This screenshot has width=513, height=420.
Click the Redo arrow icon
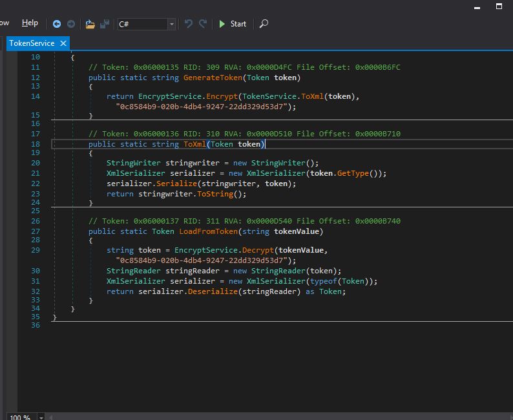pos(203,24)
